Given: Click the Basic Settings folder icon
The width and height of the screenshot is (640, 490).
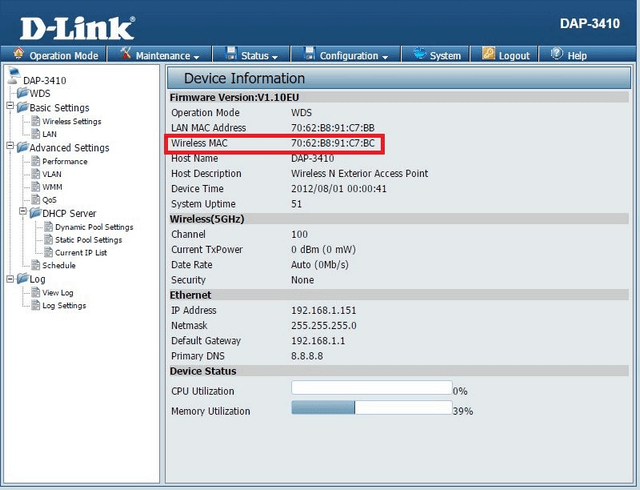Looking at the screenshot, I should (21, 108).
